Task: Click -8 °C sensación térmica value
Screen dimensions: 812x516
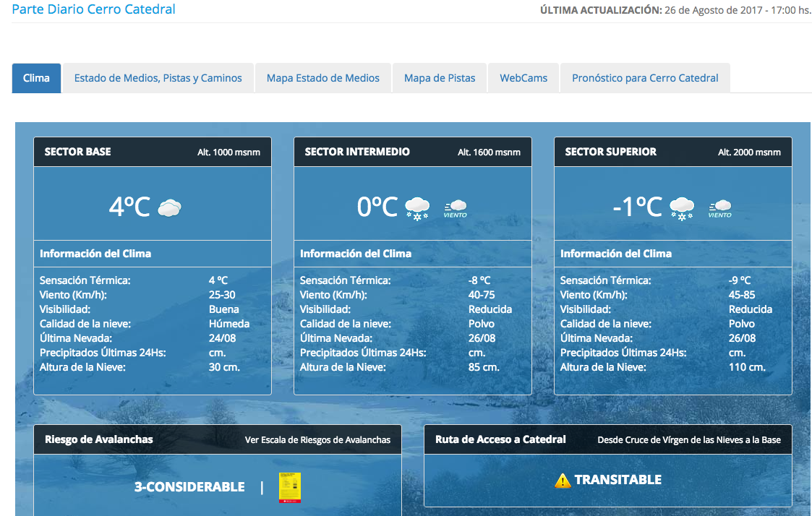Action: coord(479,280)
